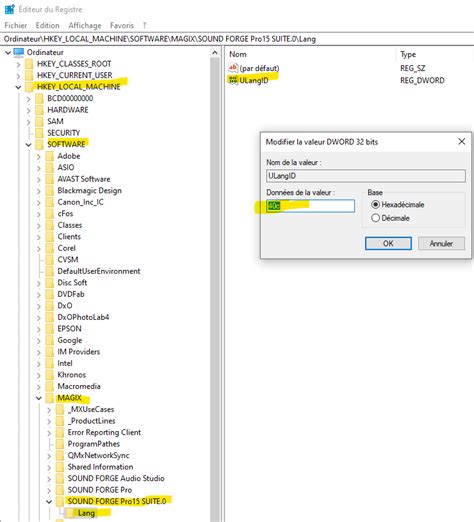The height and width of the screenshot is (522, 474).
Task: Click the Corel folder icon
Action: tap(50, 248)
